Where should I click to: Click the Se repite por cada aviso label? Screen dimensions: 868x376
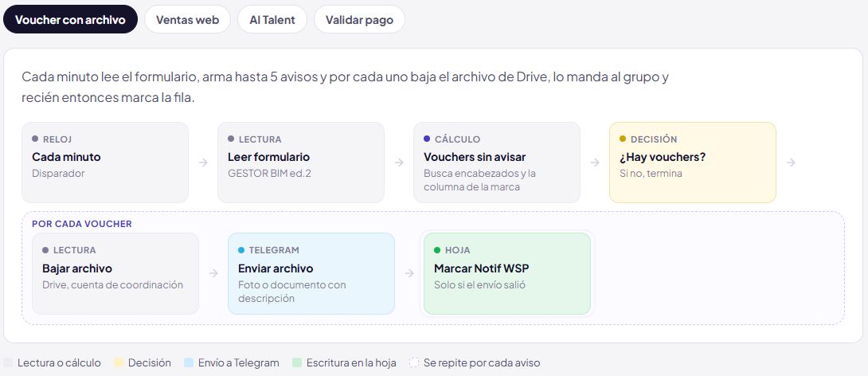(x=482, y=362)
